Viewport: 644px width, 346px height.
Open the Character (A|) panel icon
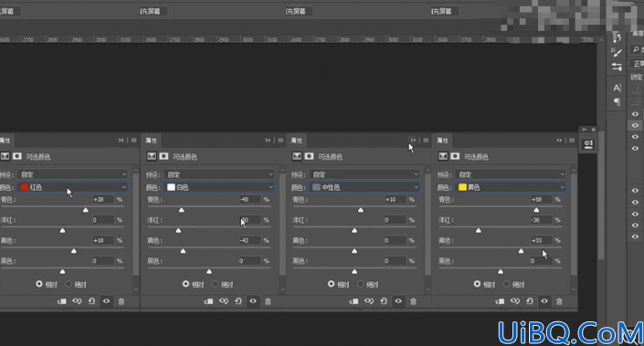coord(617,88)
